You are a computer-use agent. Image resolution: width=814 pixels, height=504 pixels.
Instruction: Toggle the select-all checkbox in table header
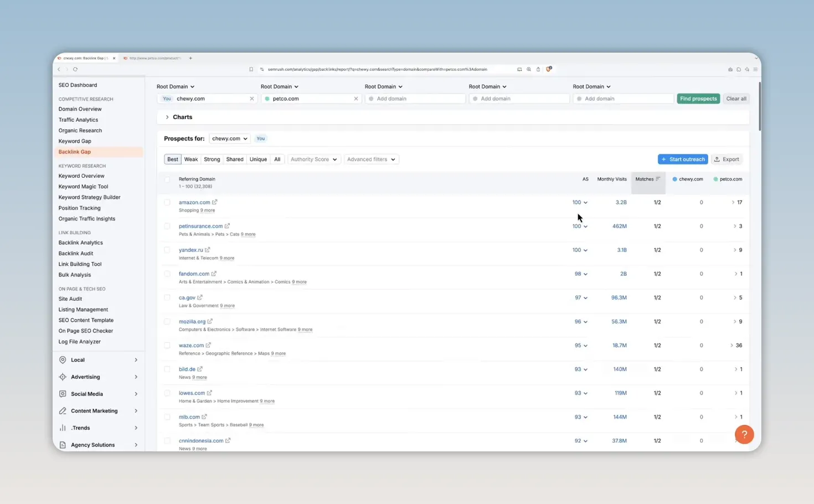[167, 179]
